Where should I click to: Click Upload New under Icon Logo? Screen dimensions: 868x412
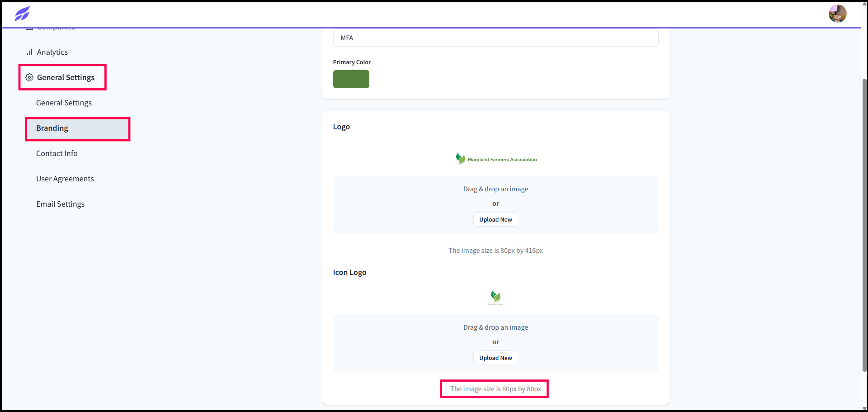click(495, 358)
